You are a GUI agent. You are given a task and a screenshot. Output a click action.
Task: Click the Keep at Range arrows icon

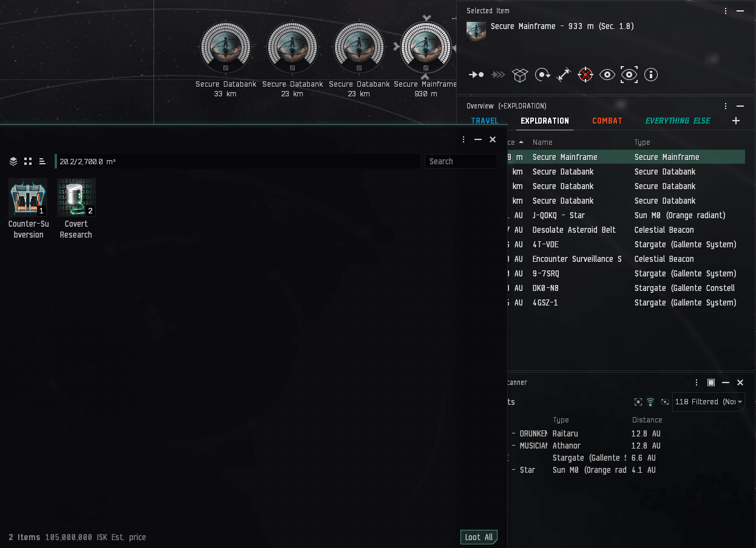[x=564, y=75]
